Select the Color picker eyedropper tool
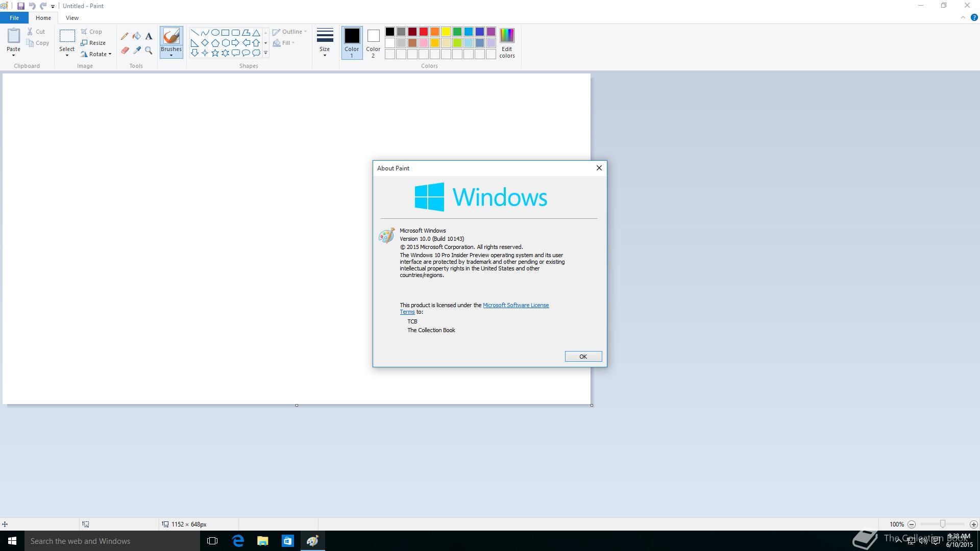 (x=137, y=51)
